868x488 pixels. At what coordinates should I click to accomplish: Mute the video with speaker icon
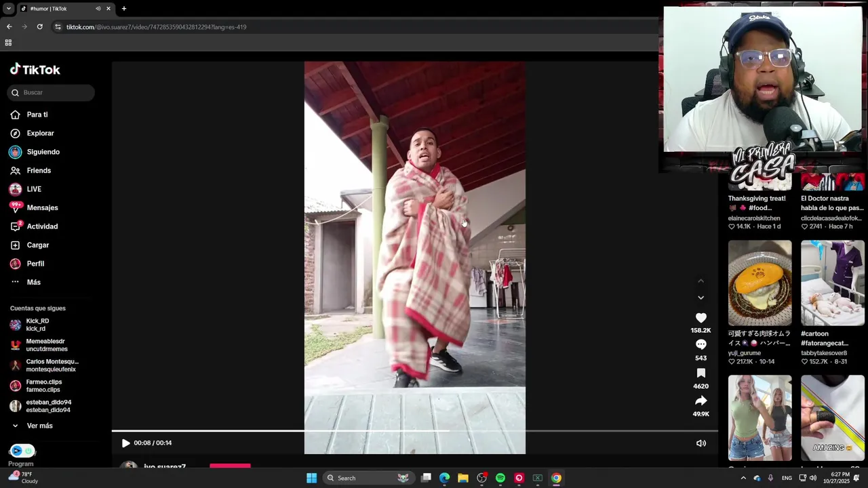point(701,443)
